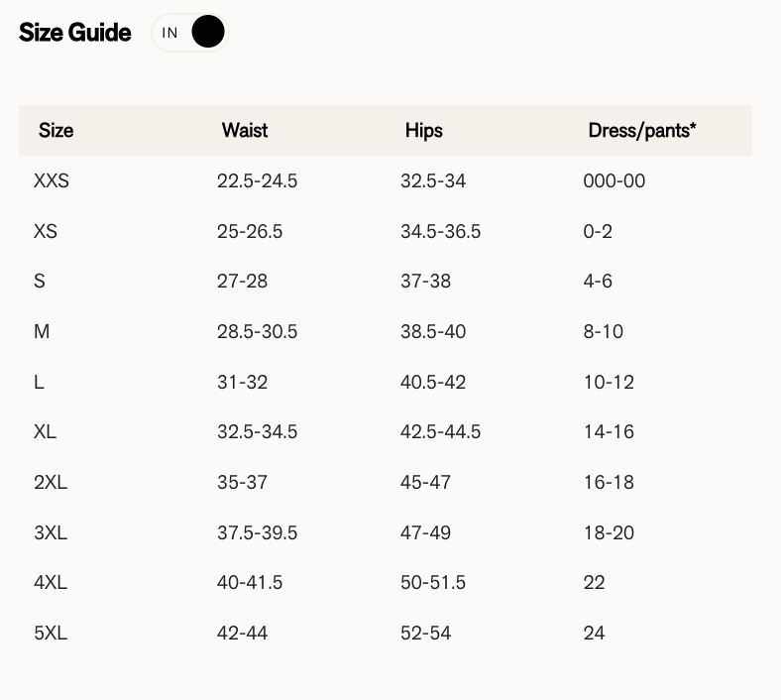Viewport: 781px width, 700px height.
Task: Select the XXS size row label
Action: point(52,180)
